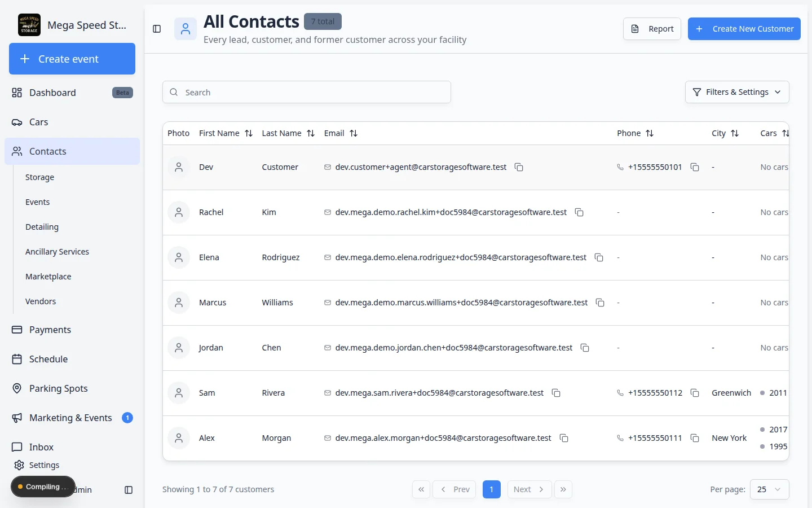Screen dimensions: 812x508
Task: Click the Mega Speed Storage logo
Action: [x=29, y=25]
